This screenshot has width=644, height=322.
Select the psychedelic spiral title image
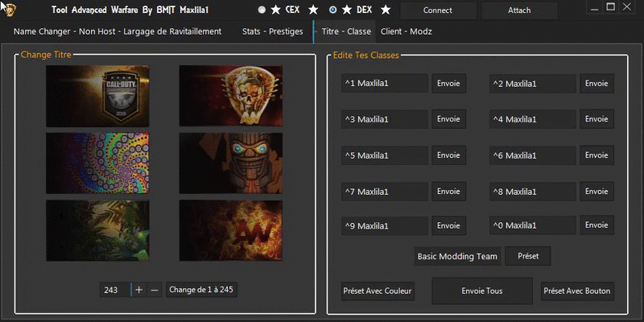click(97, 163)
